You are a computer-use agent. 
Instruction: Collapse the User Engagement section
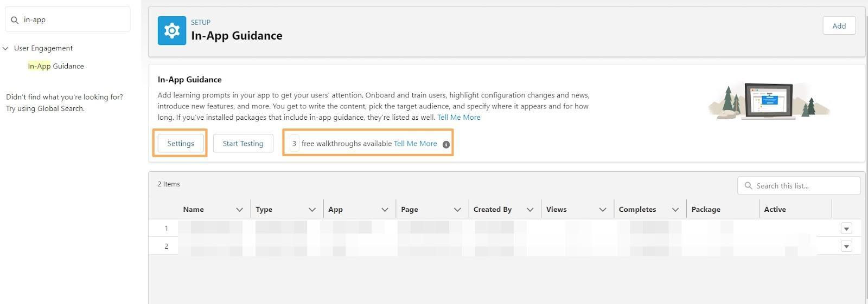6,48
